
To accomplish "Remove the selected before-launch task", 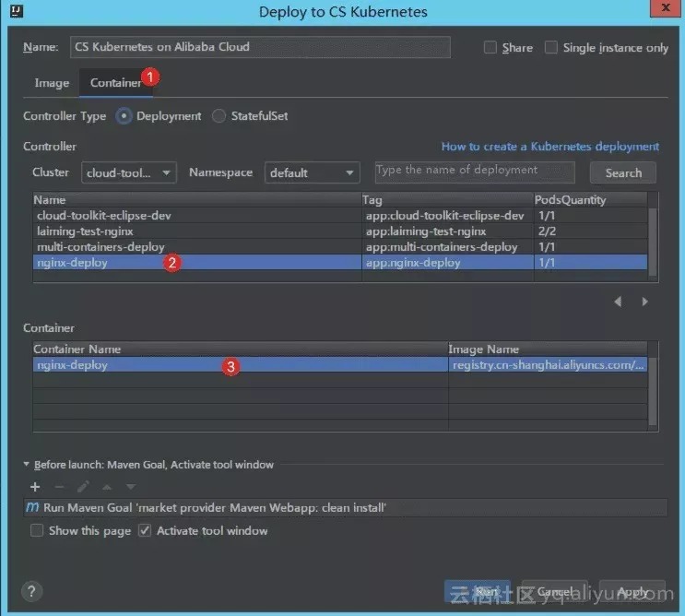I will click(x=59, y=486).
